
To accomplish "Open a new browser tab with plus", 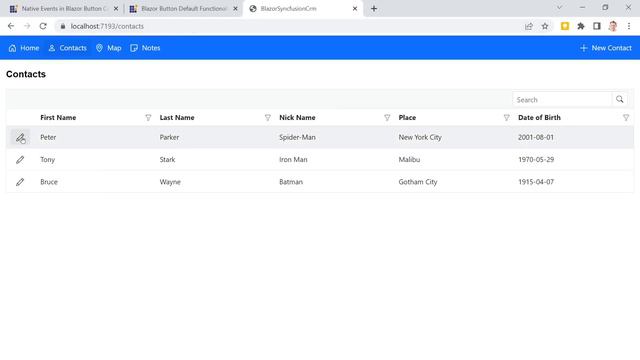I will [x=374, y=9].
